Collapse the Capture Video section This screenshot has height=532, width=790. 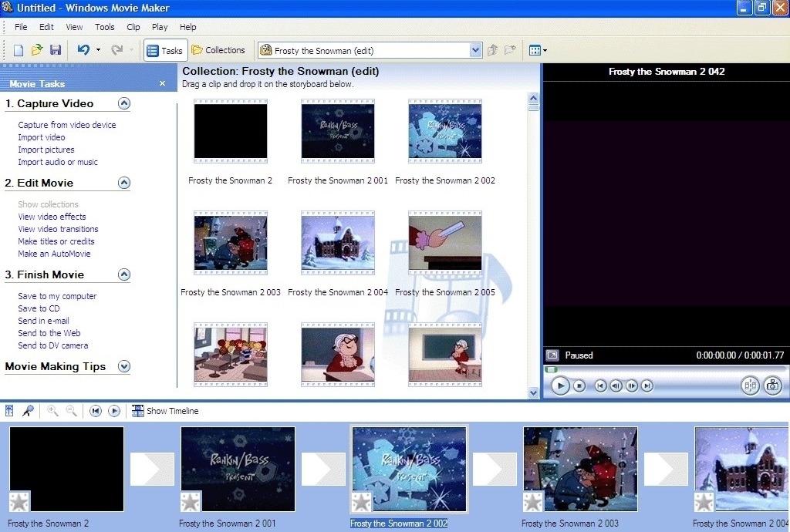click(124, 103)
